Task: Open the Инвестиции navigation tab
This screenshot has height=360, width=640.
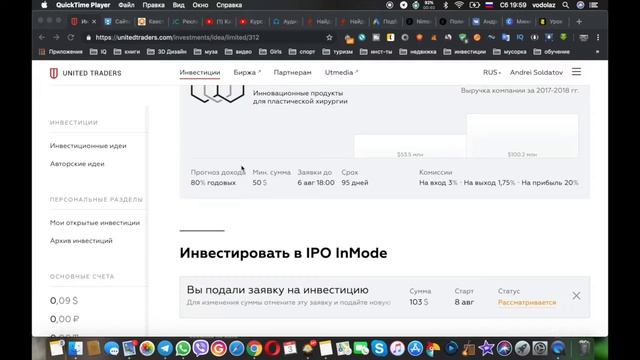Action: (200, 72)
